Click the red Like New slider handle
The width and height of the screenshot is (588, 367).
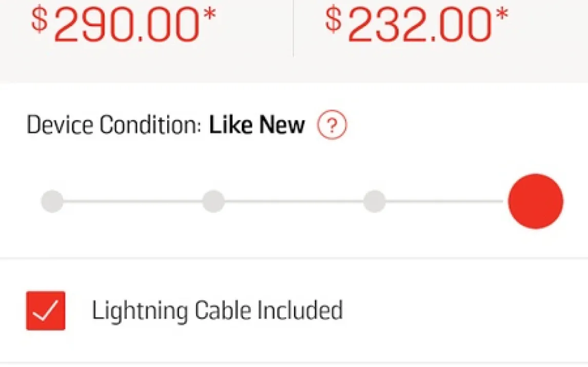tap(536, 201)
